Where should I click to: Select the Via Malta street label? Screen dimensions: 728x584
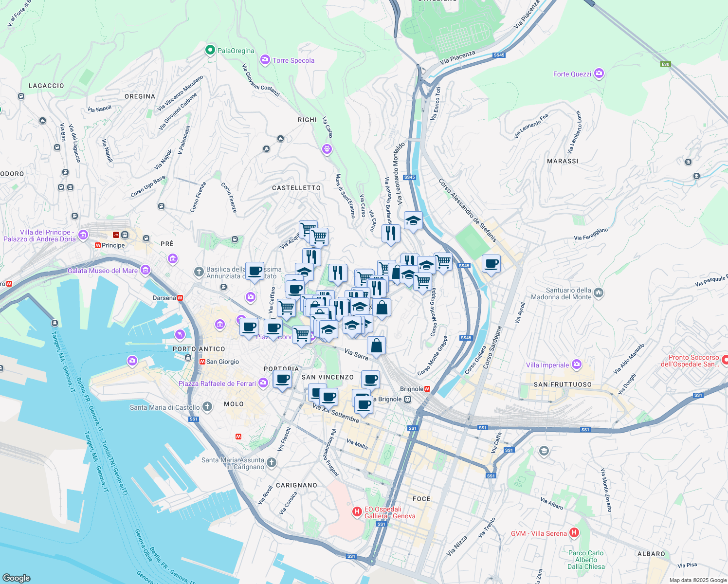357,444
